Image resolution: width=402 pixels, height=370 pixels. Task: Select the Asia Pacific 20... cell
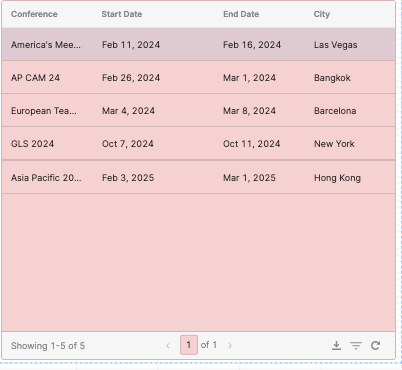pyautogui.click(x=46, y=178)
